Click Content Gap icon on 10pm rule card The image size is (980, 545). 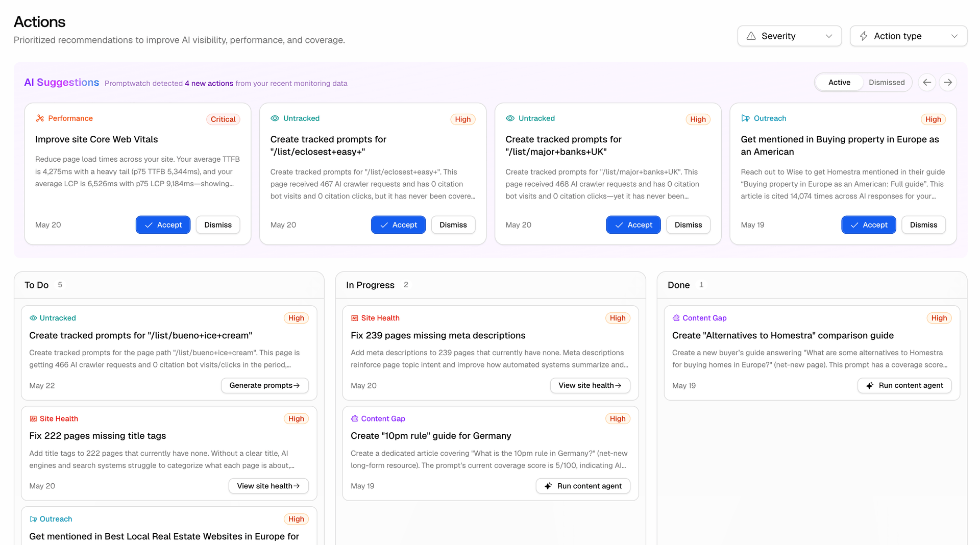coord(355,418)
